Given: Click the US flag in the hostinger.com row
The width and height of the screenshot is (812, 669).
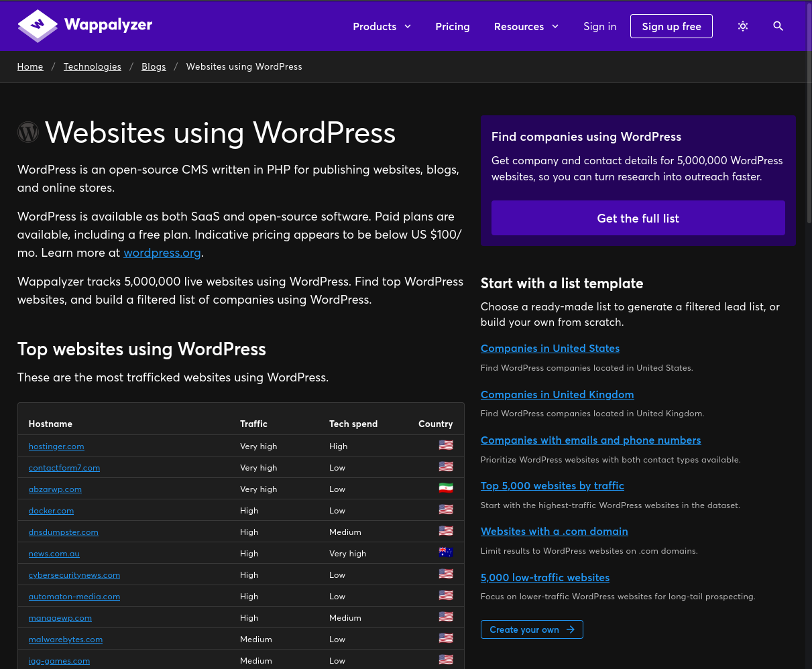Looking at the screenshot, I should tap(446, 445).
